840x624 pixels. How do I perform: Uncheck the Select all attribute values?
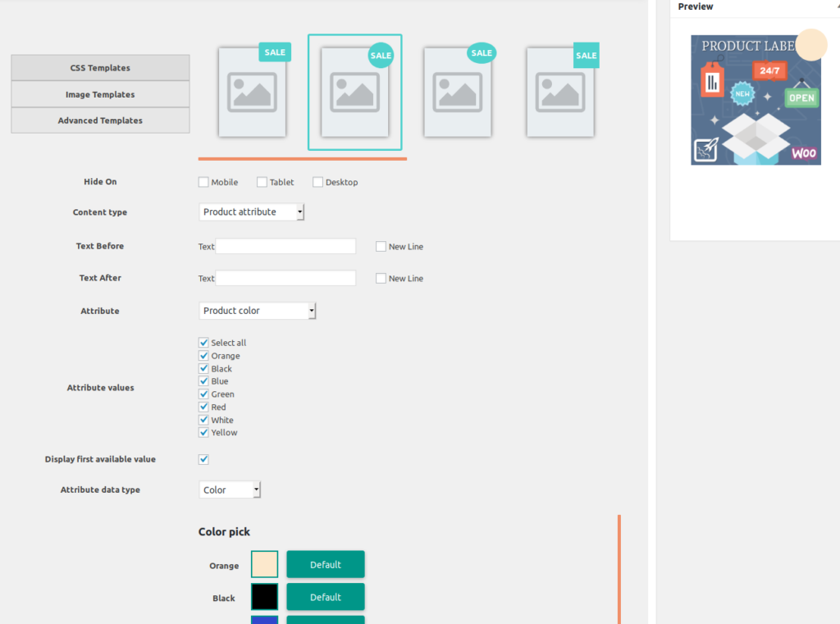click(203, 343)
